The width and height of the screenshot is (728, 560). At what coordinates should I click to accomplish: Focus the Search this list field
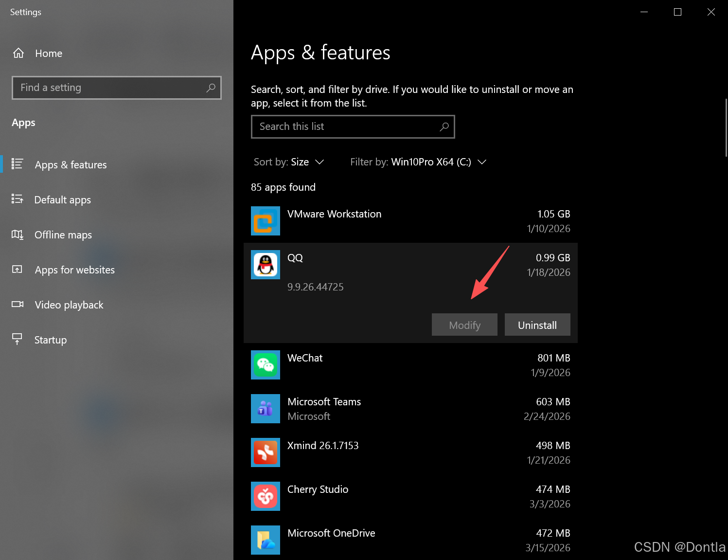click(353, 126)
